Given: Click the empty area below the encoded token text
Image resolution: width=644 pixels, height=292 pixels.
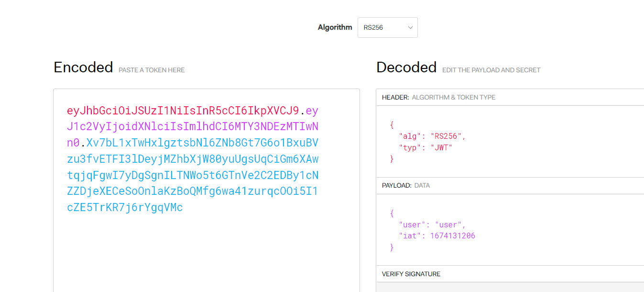Looking at the screenshot, I should 206,254.
